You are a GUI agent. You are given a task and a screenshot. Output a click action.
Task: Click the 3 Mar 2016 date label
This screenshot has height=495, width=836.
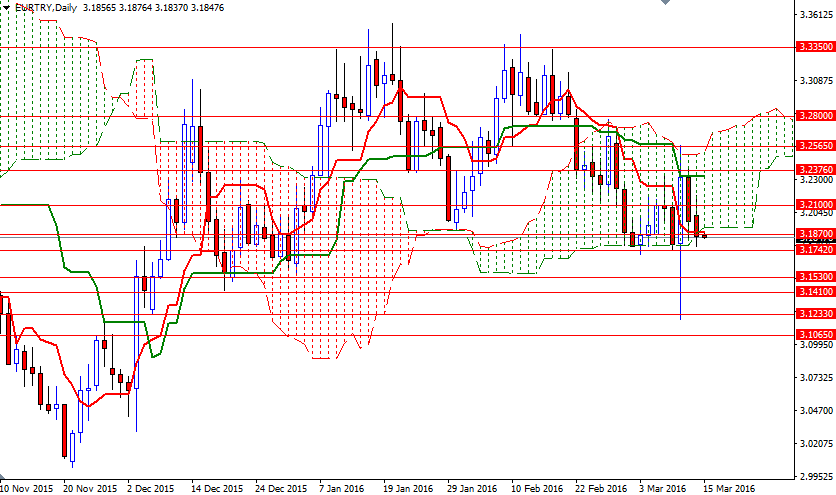click(663, 489)
